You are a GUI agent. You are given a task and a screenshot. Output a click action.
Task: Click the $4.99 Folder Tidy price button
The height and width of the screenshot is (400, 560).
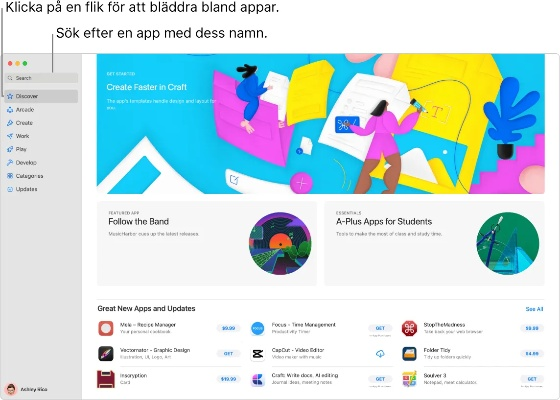[x=532, y=354]
